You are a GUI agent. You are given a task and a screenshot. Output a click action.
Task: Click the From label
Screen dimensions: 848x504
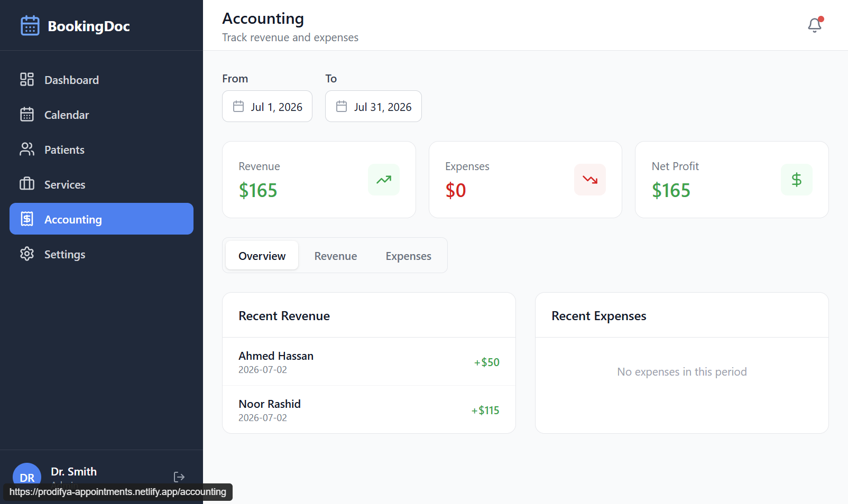tap(235, 79)
